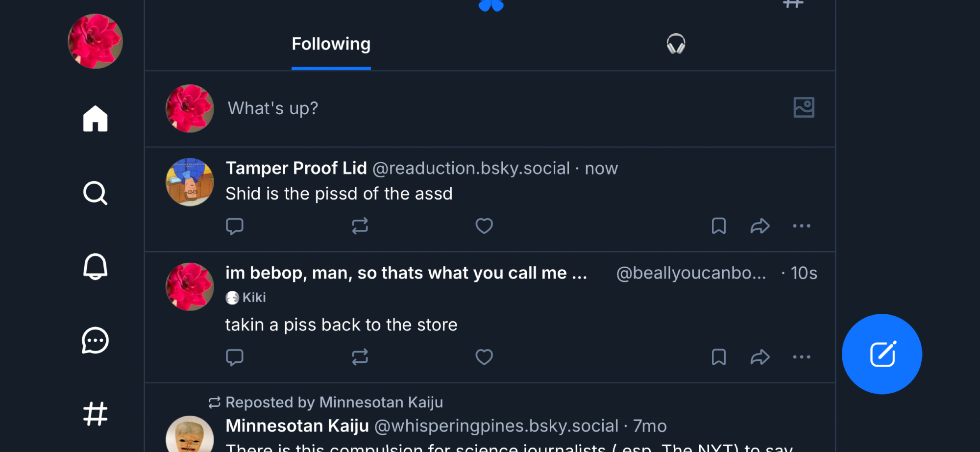Bookmark the "takin a piss" post
The image size is (980, 452).
coord(718,357)
